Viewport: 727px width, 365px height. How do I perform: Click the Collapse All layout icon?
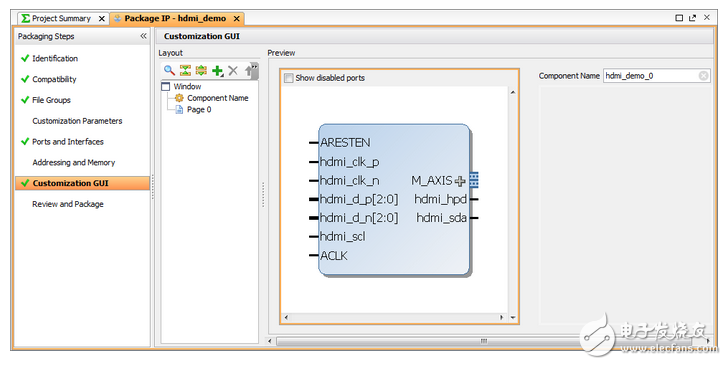185,70
